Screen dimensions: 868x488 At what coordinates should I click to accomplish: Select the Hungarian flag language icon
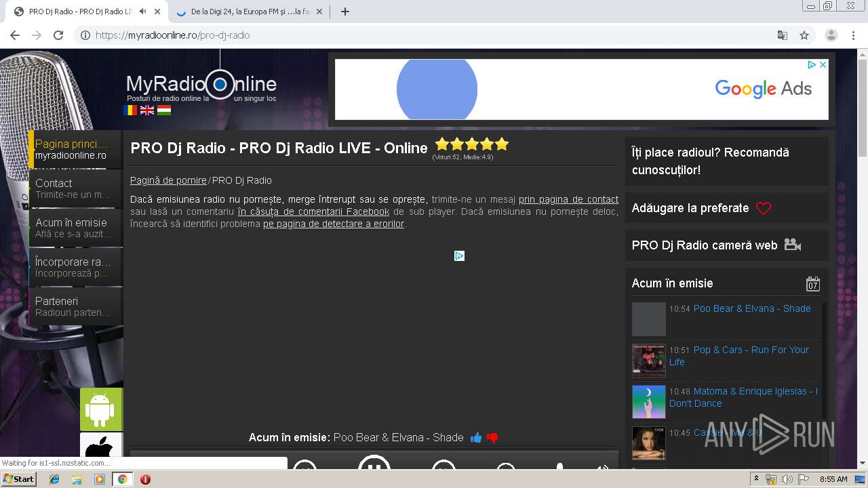pos(164,110)
